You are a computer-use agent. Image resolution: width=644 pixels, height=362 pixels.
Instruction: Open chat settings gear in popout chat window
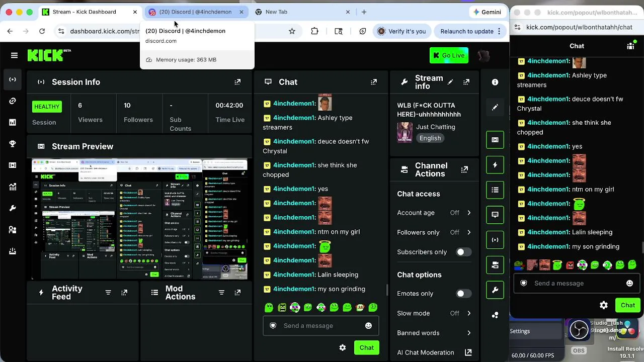coord(604,305)
